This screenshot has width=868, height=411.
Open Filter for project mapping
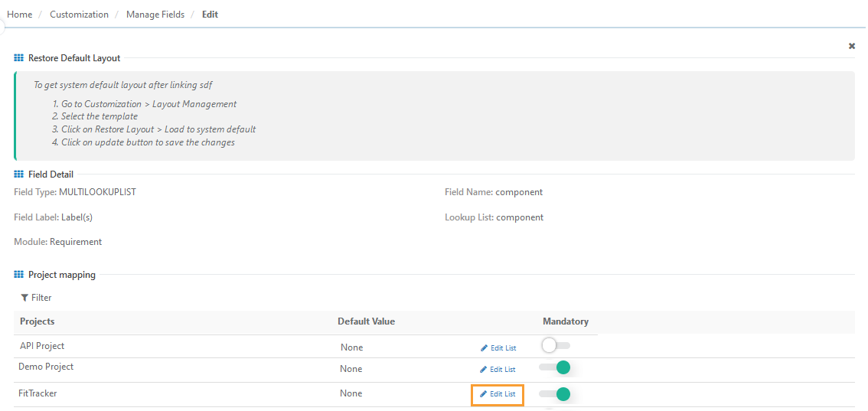pos(36,298)
